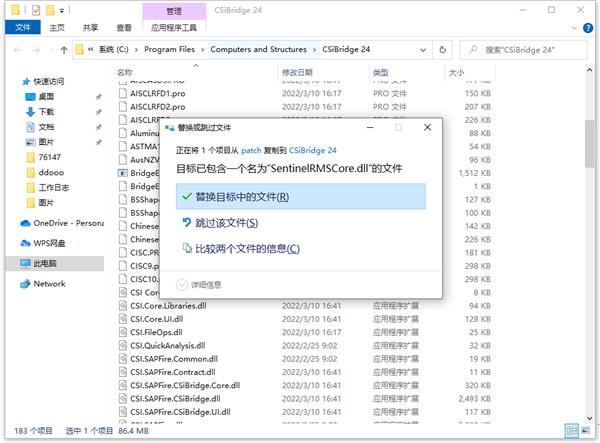Select file CSI.SAPFire.Contract.dll

(173, 372)
